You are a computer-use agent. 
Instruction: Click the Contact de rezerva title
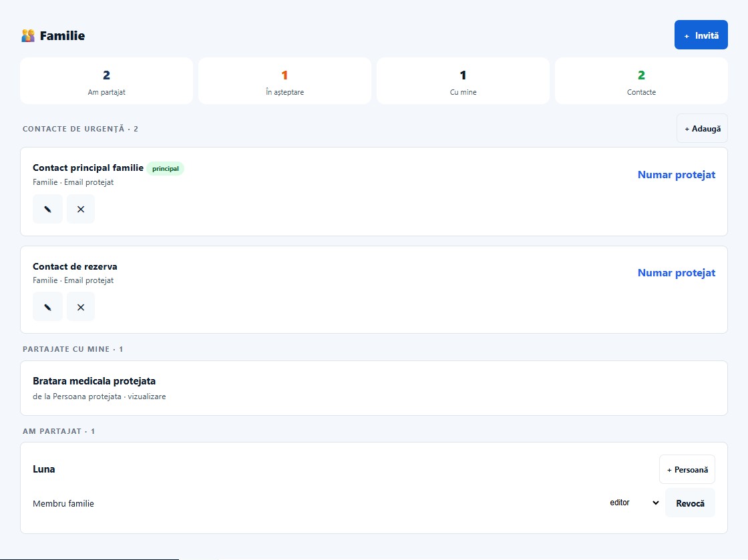[75, 266]
